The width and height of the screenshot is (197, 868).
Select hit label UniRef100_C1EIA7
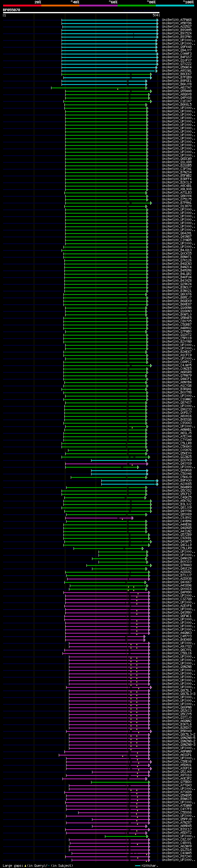point(177,101)
